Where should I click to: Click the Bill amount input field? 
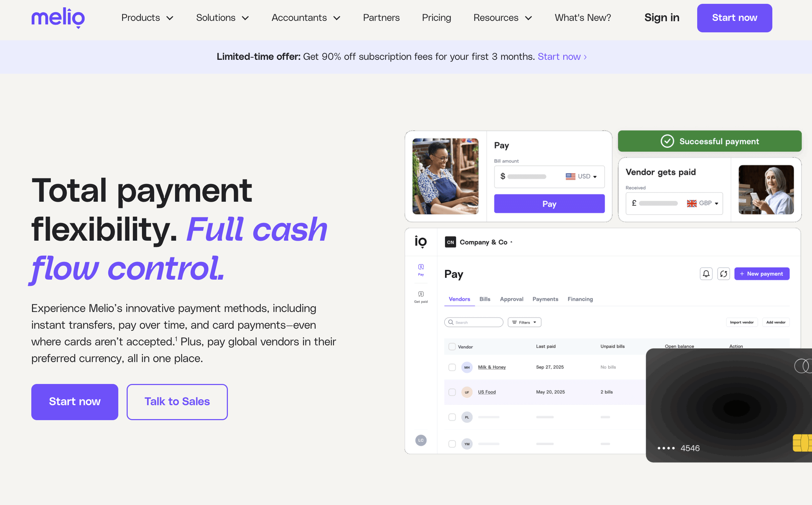(x=549, y=177)
